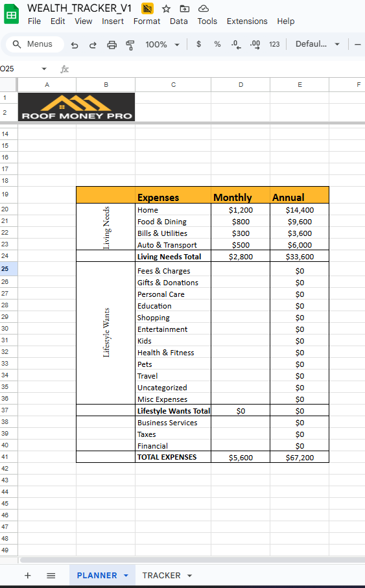Viewport: 365px width, 588px height.
Task: Select the Taxes cell
Action: [x=173, y=434]
